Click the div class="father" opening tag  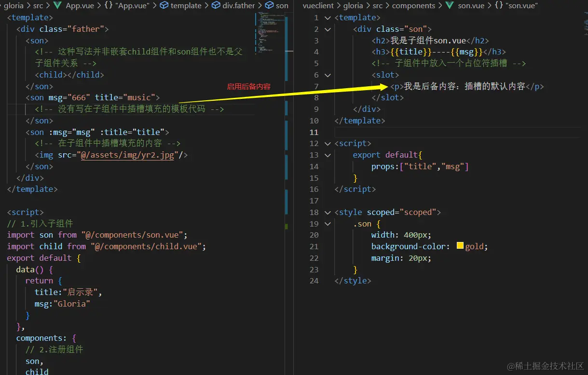pos(63,29)
